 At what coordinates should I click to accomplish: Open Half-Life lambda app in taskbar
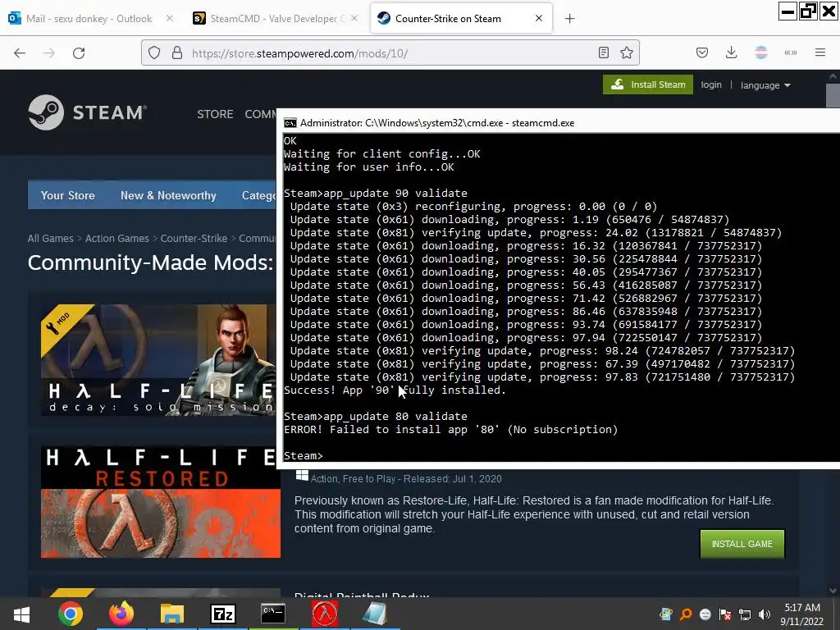point(324,614)
